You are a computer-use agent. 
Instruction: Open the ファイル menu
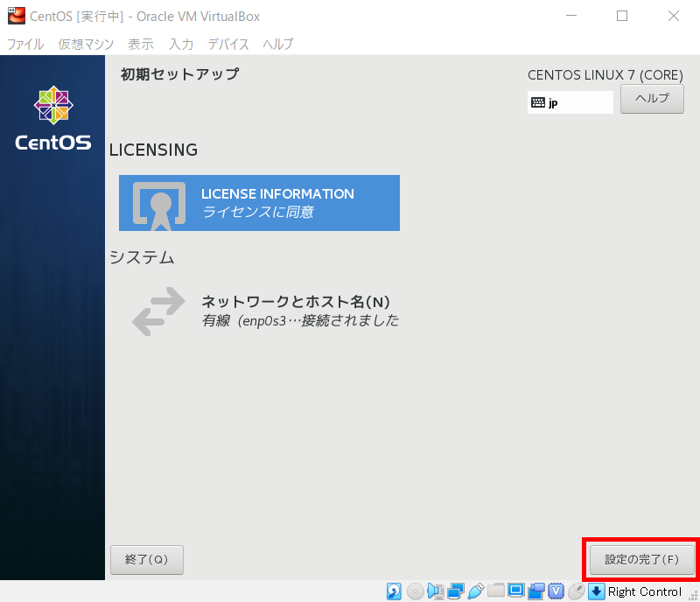(x=25, y=44)
